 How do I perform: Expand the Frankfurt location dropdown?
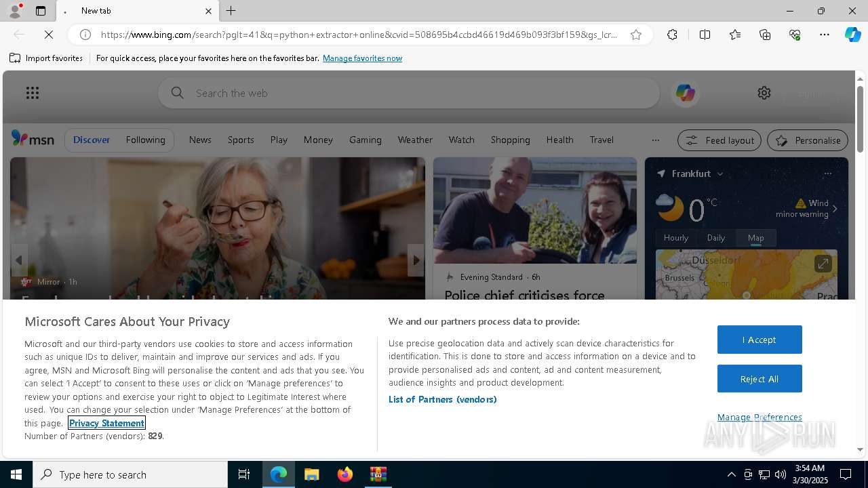pyautogui.click(x=720, y=174)
